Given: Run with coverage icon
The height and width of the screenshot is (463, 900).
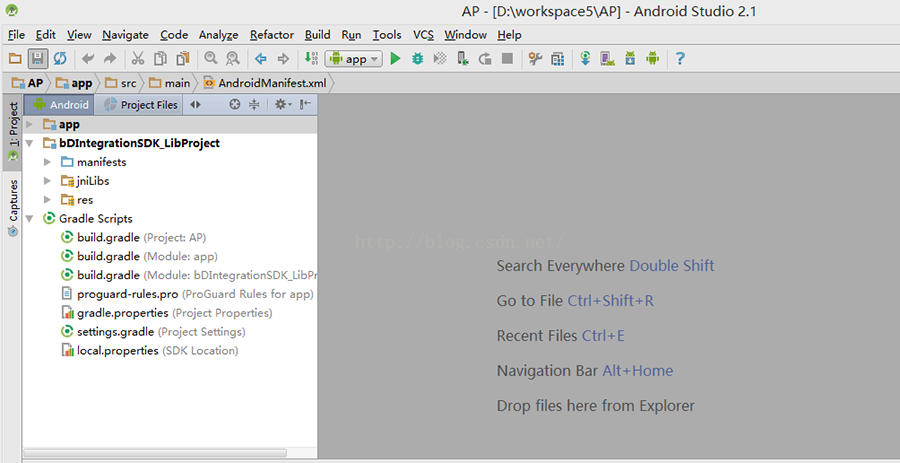Looking at the screenshot, I should click(440, 59).
